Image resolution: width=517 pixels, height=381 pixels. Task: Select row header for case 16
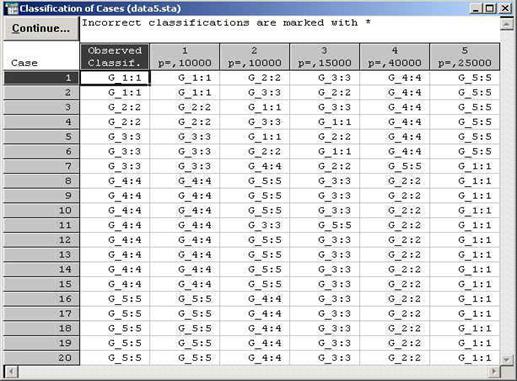pyautogui.click(x=41, y=299)
